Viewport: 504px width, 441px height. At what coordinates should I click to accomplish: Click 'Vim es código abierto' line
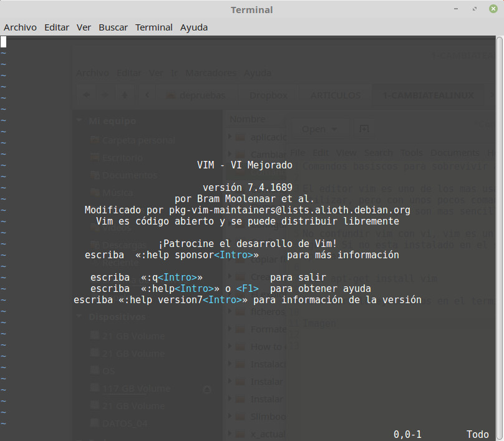pos(248,221)
